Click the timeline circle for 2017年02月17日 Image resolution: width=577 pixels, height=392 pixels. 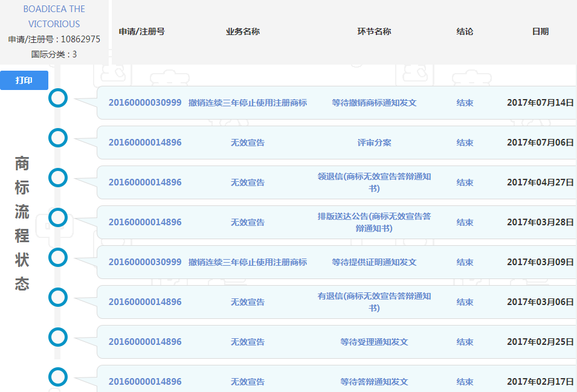click(x=58, y=377)
